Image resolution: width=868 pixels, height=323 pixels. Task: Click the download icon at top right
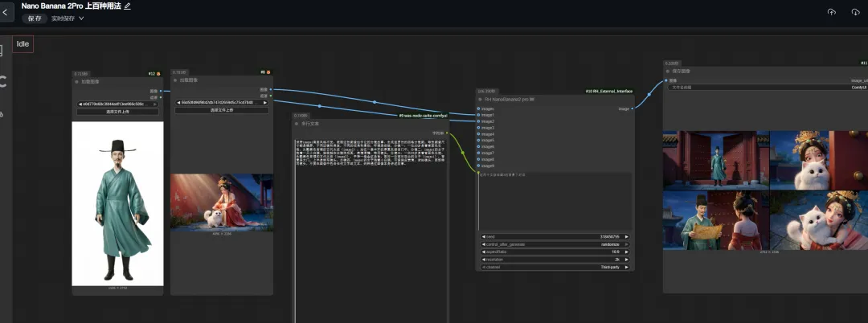point(855,11)
